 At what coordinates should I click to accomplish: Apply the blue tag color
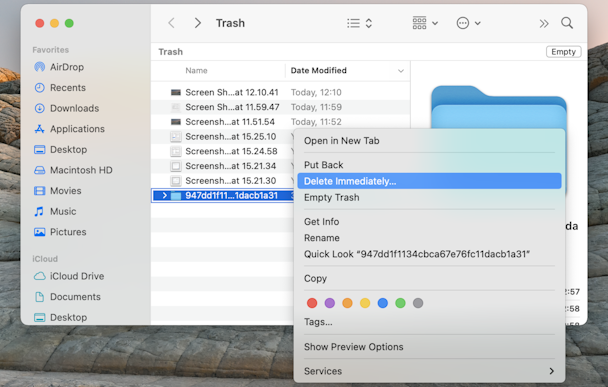point(383,303)
